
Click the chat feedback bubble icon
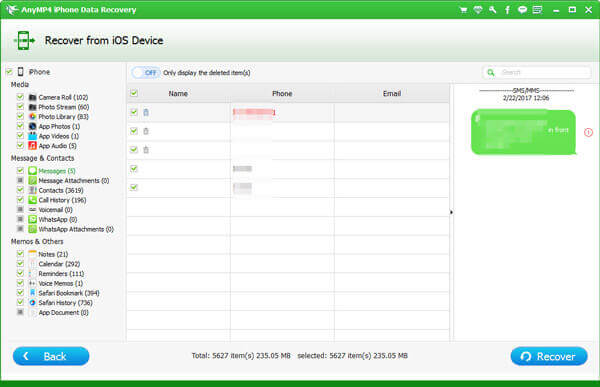tap(522, 10)
